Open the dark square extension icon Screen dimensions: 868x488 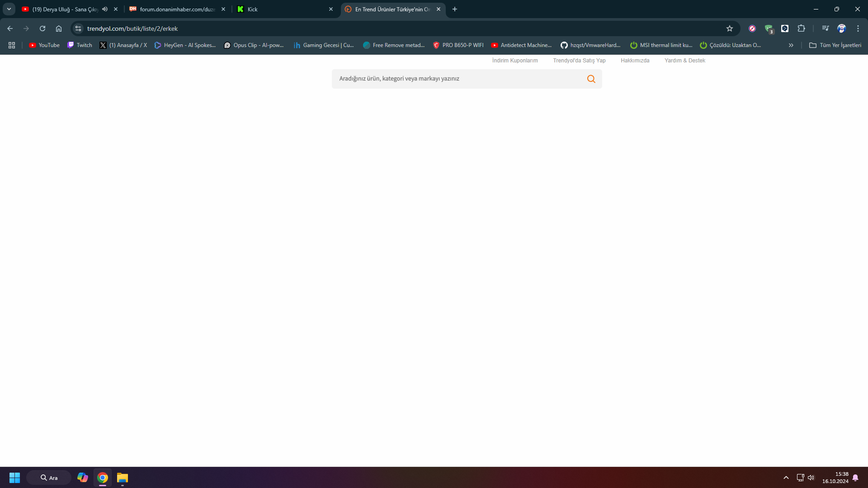pyautogui.click(x=785, y=28)
